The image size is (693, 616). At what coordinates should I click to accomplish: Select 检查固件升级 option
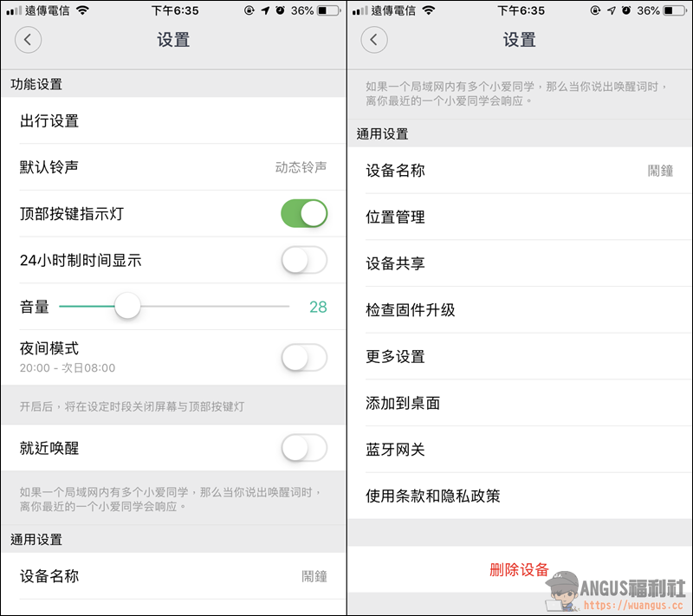520,310
